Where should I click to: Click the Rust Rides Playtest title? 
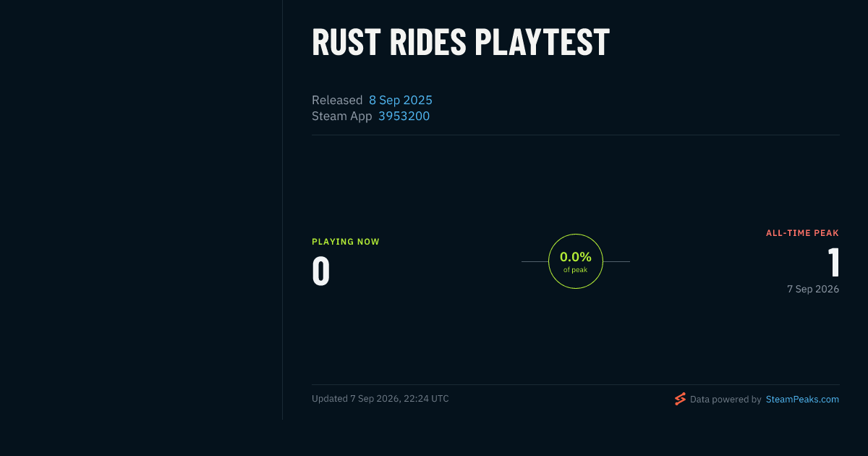(461, 43)
